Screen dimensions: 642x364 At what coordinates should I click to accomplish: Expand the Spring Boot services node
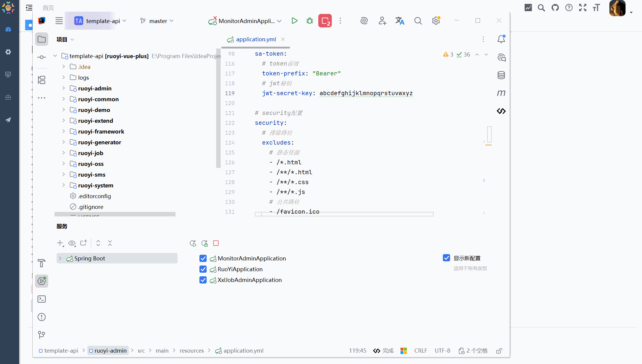pos(60,258)
